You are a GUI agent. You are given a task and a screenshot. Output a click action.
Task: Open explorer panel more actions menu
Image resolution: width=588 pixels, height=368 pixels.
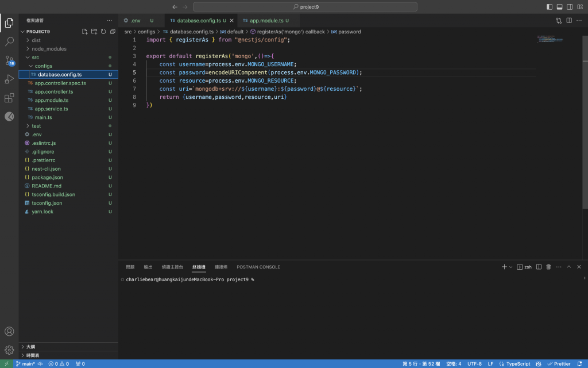pos(109,20)
